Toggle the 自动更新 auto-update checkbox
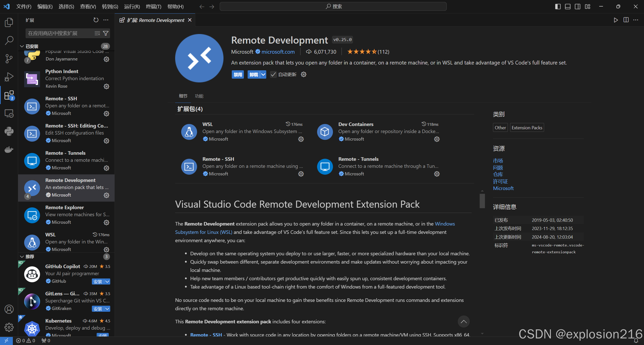This screenshot has width=644, height=345. (x=273, y=75)
